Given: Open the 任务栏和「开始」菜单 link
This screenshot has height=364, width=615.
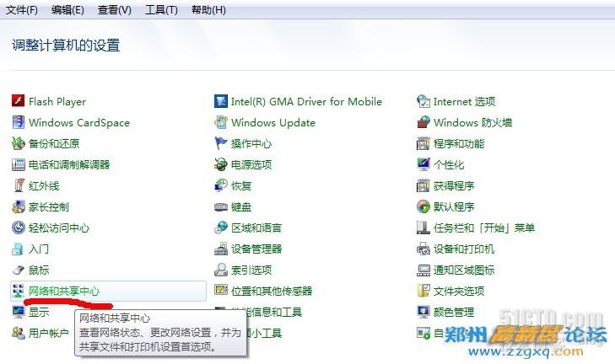Looking at the screenshot, I should pyautogui.click(x=484, y=227).
